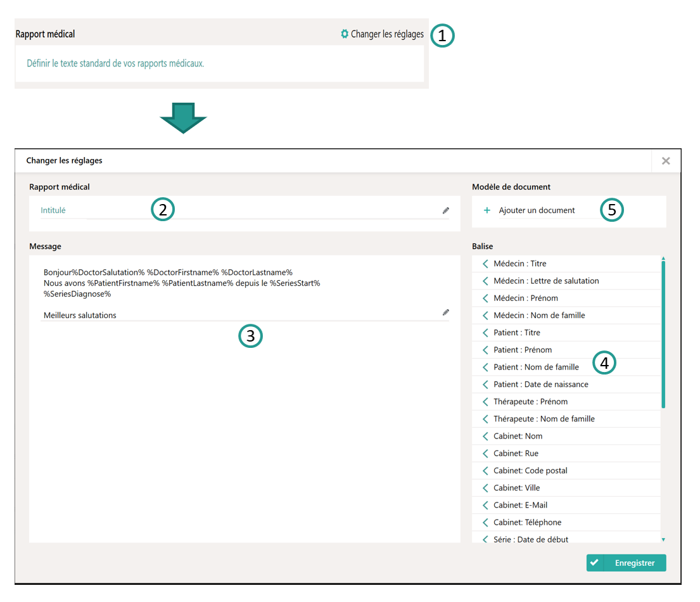Select the Médecin : Lettre de salutation tag
700x602 pixels.
click(x=545, y=281)
